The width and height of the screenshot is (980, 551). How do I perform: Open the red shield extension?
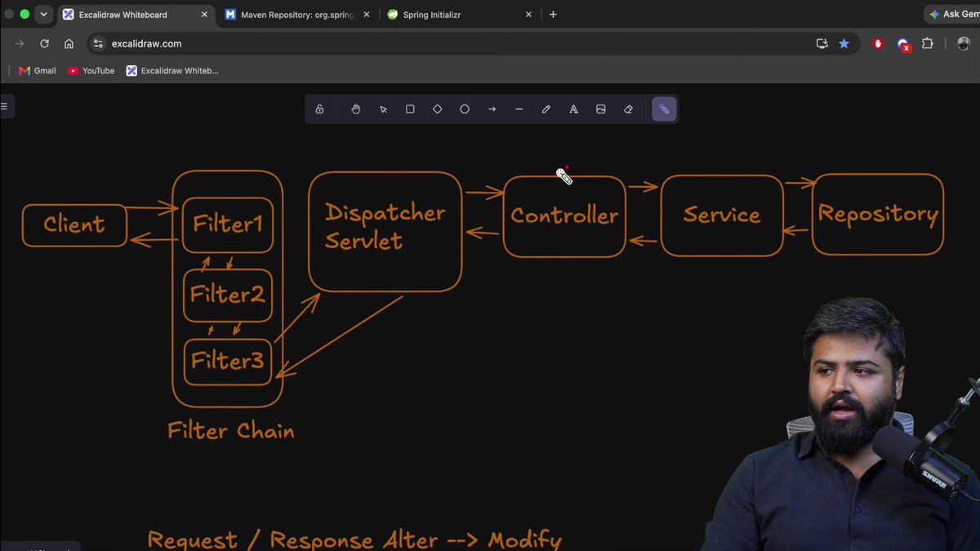click(879, 44)
